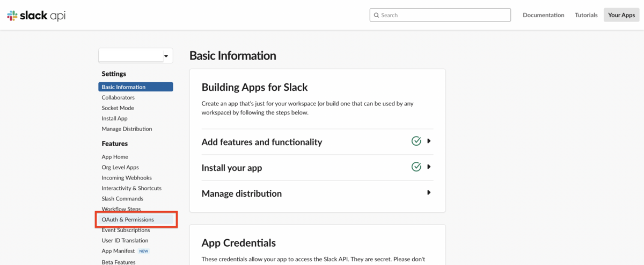Open Slash Commands page
Screen dimensions: 644x265
(122, 199)
